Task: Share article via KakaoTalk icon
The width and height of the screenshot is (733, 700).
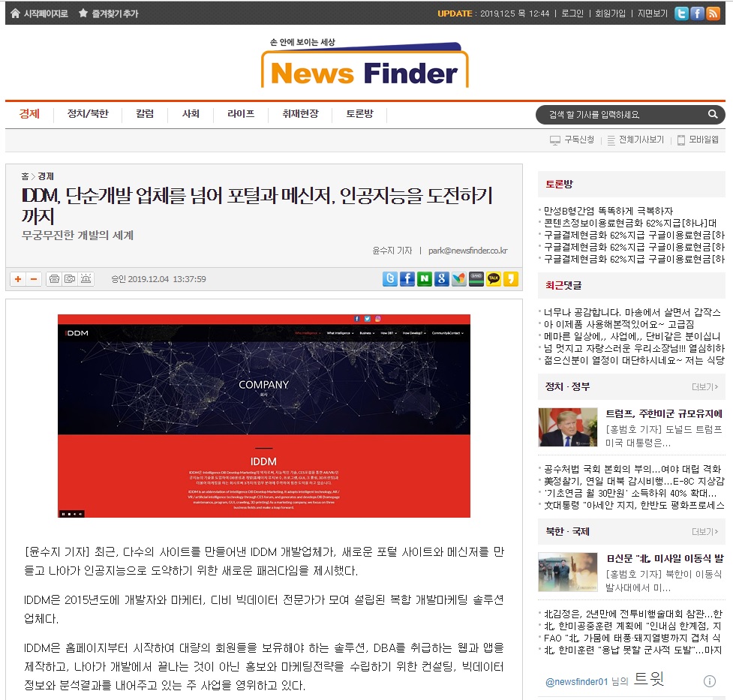Action: point(493,279)
